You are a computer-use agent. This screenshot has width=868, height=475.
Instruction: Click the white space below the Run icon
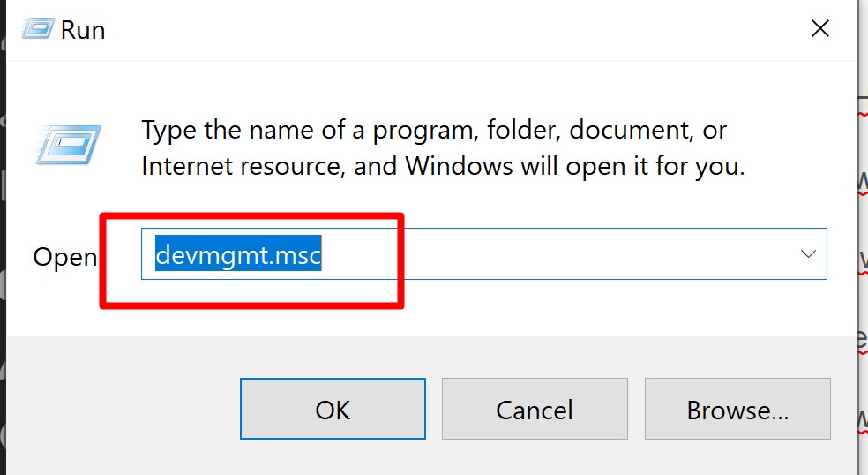[x=68, y=199]
